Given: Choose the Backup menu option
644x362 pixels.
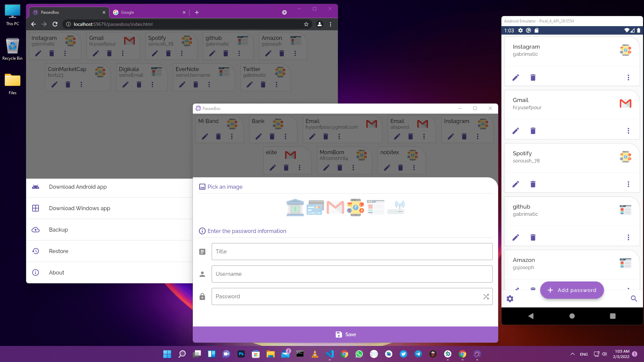Looking at the screenshot, I should [58, 230].
